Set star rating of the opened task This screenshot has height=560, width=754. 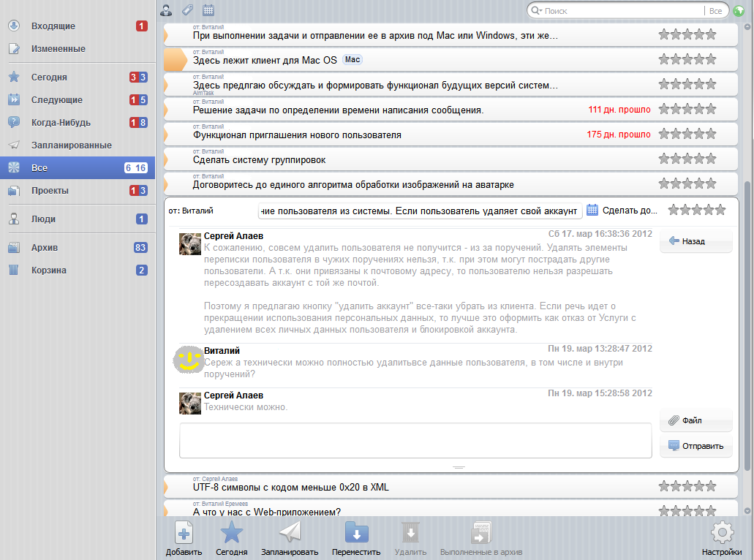point(697,210)
